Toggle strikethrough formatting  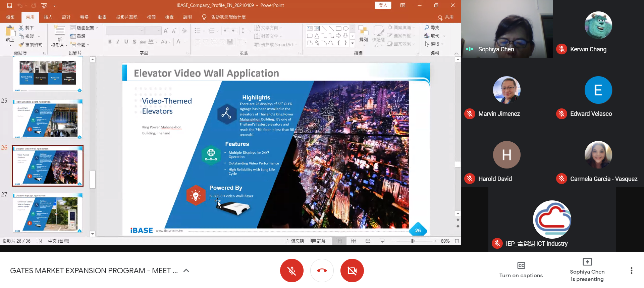pyautogui.click(x=143, y=42)
